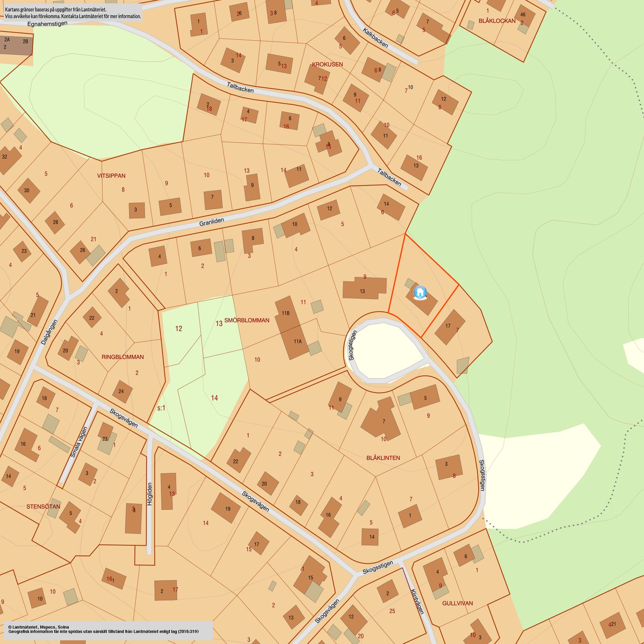Screen dimensions: 644x644
Task: Click the blue house marker icon
Action: (x=420, y=292)
